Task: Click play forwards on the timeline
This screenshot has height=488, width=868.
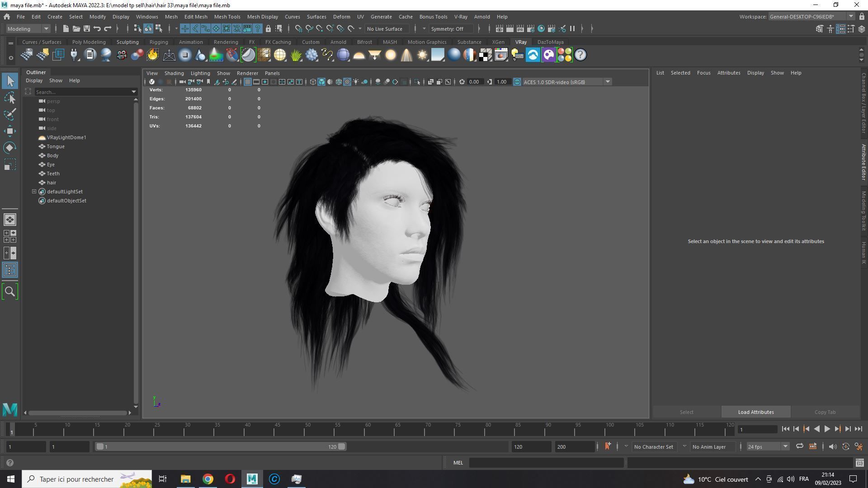Action: point(827,429)
